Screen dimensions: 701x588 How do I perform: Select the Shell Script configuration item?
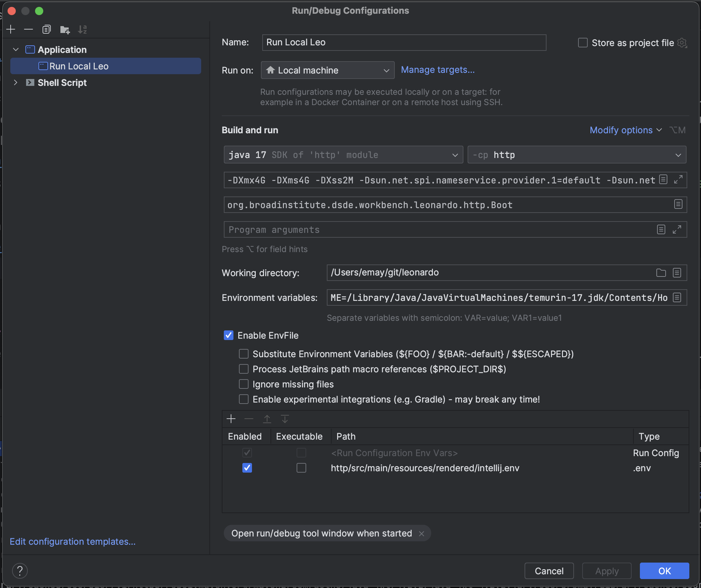[x=62, y=82]
